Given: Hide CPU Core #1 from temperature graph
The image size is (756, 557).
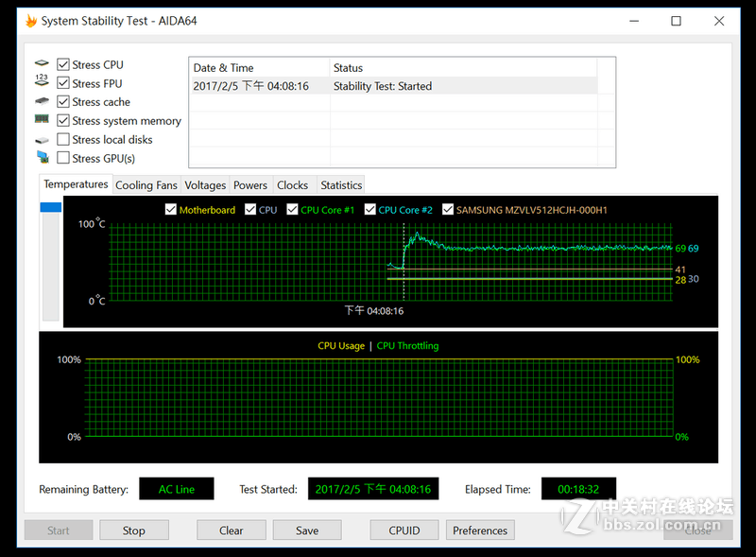Looking at the screenshot, I should (x=293, y=210).
